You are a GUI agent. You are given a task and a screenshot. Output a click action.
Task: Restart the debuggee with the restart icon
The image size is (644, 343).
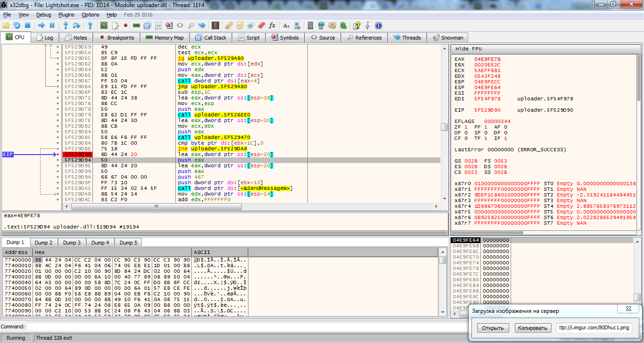point(17,25)
